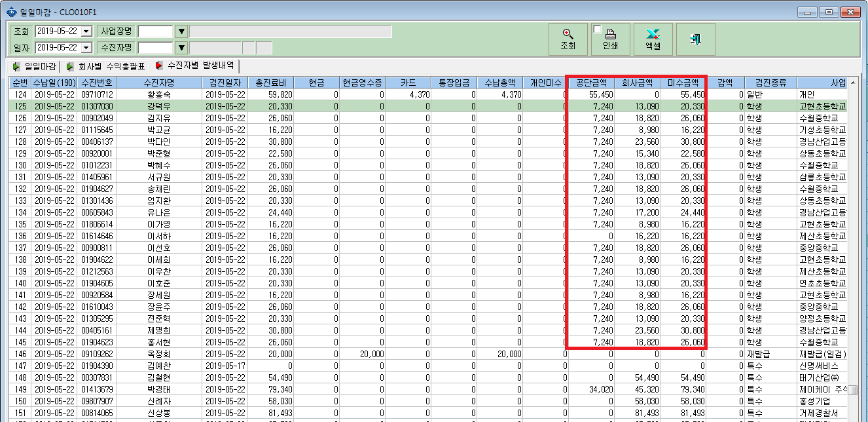Open the 일자 end date dropdown
Image resolution: width=868 pixels, height=422 pixels.
[x=86, y=48]
